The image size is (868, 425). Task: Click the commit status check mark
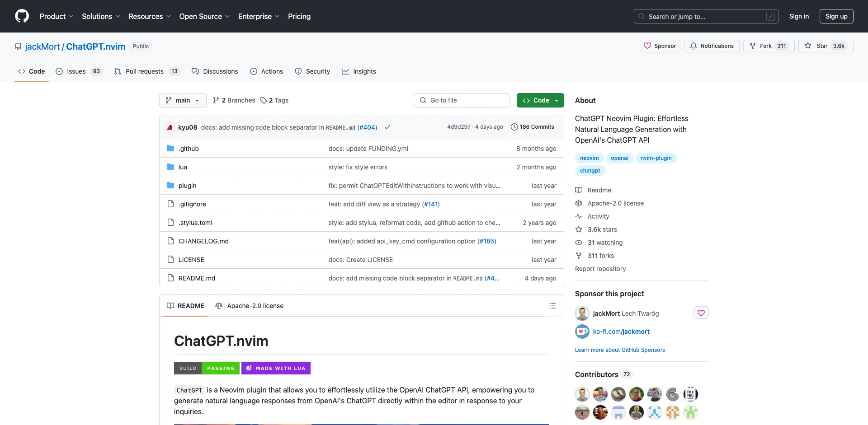387,127
